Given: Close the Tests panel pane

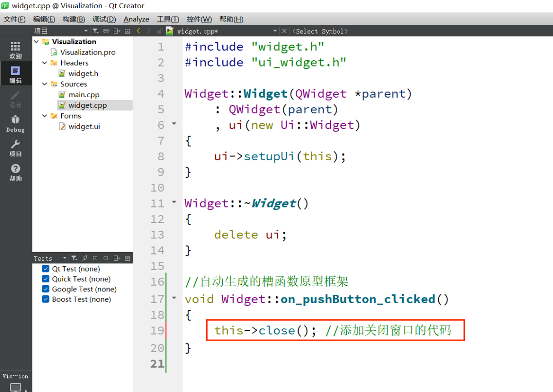Looking at the screenshot, I should (127, 258).
